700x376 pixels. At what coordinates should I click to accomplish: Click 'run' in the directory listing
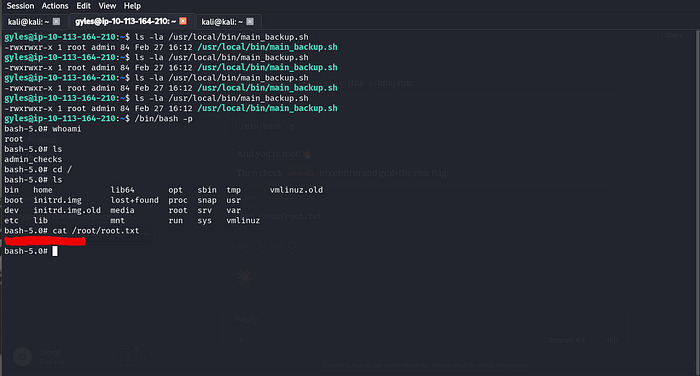[x=175, y=221]
